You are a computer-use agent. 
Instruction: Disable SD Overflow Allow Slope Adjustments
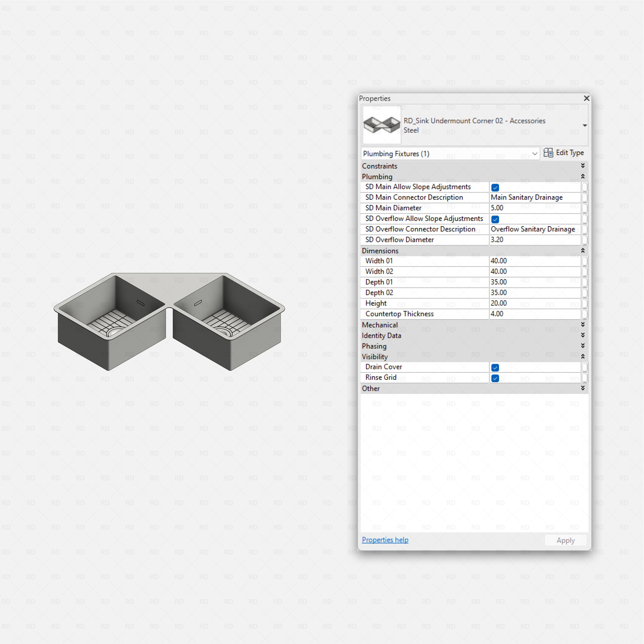pos(495,219)
